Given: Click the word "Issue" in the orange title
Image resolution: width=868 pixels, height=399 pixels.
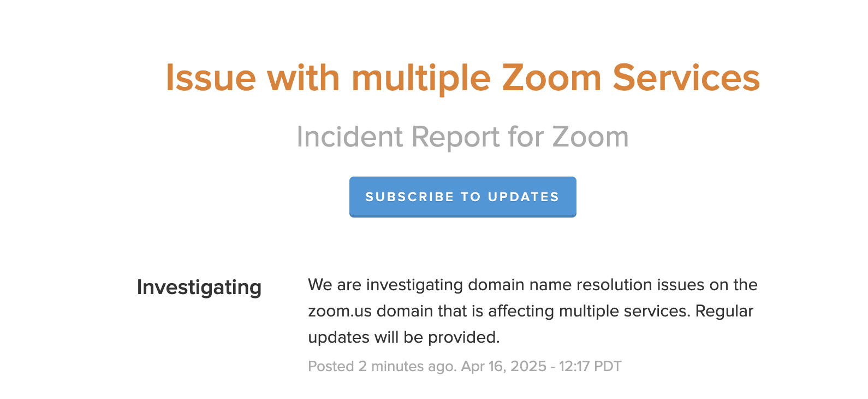Looking at the screenshot, I should (x=211, y=78).
